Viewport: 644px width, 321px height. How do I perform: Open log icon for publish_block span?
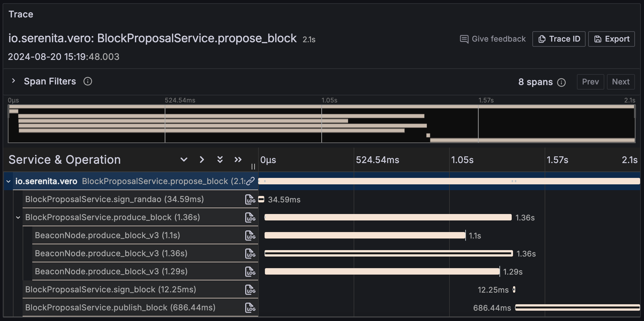[x=250, y=308]
